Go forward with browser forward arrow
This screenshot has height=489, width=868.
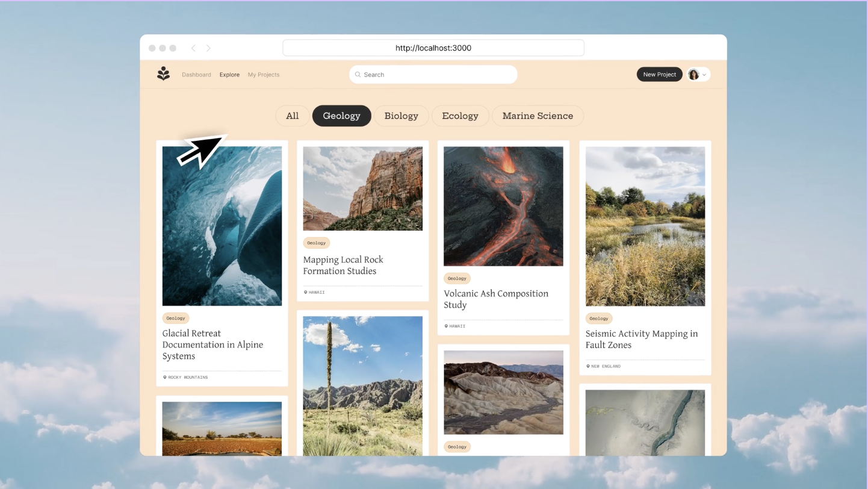pyautogui.click(x=208, y=48)
